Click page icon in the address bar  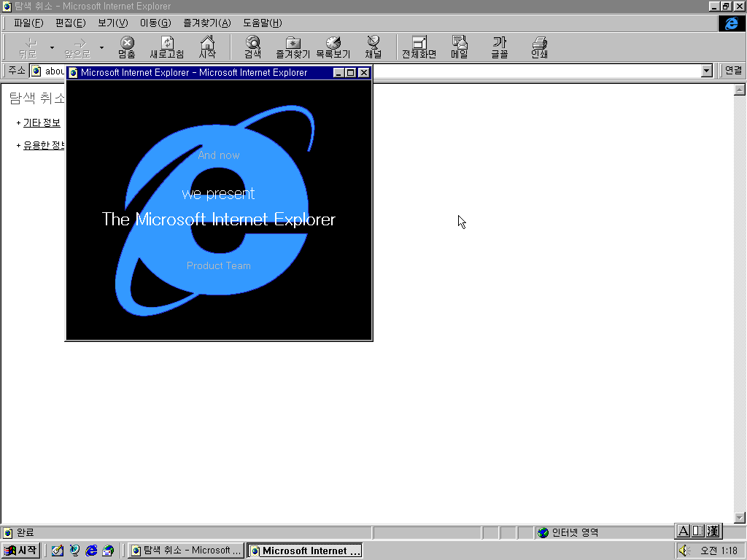pos(36,71)
